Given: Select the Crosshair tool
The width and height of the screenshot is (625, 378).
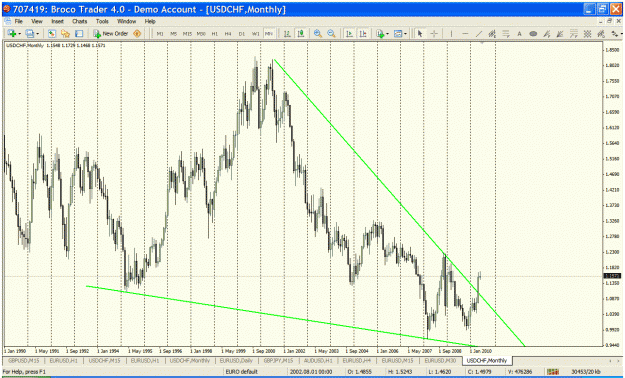Looking at the screenshot, I should pyautogui.click(x=434, y=34).
